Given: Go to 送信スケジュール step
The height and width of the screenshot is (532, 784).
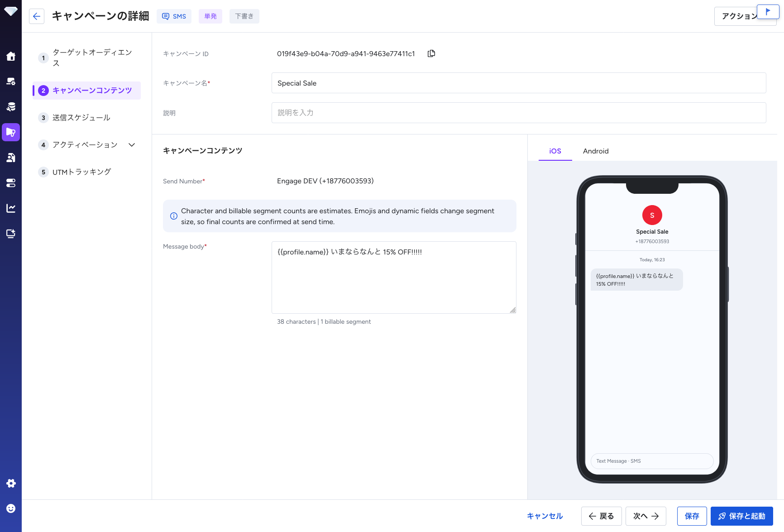Looking at the screenshot, I should click(x=81, y=118).
